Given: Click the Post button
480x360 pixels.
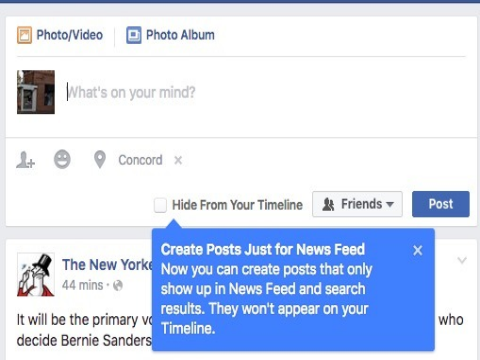Looking at the screenshot, I should pyautogui.click(x=441, y=204).
